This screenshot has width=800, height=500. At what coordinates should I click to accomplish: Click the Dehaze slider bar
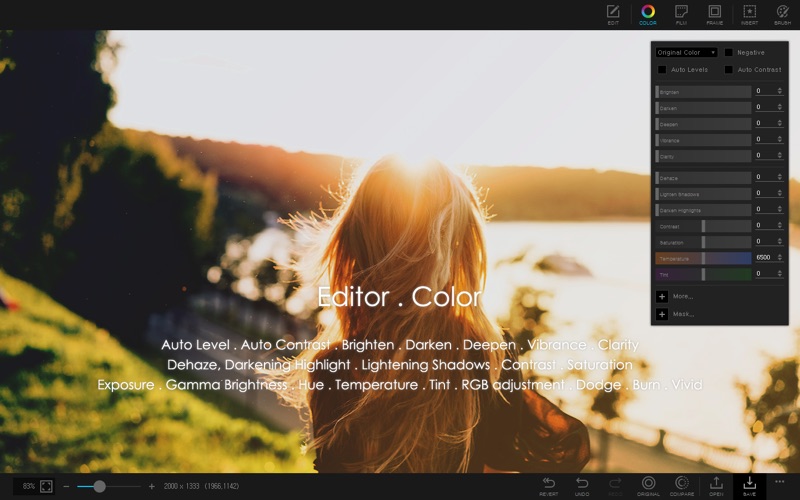(703, 178)
